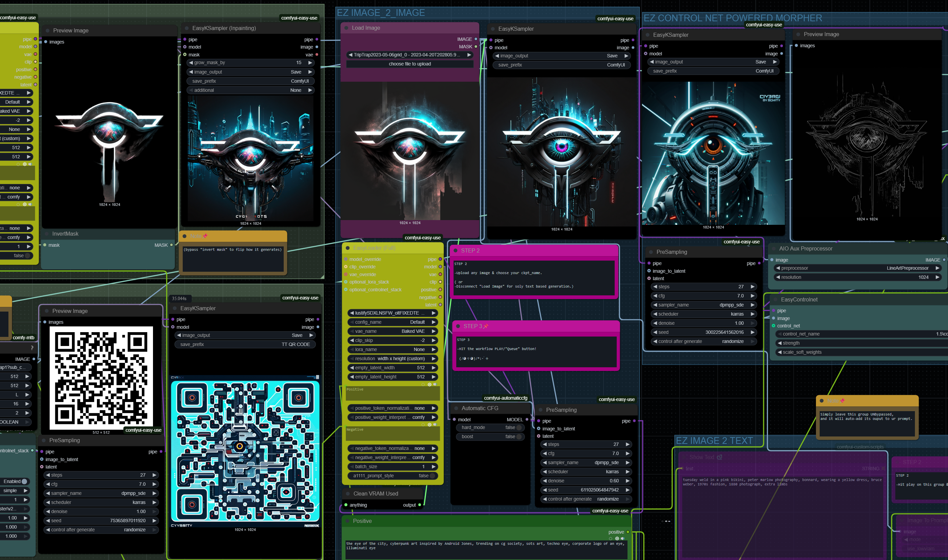948x560 pixels.
Task: Click the speaker icon above EasyLoader Negative field
Action: click(x=435, y=425)
